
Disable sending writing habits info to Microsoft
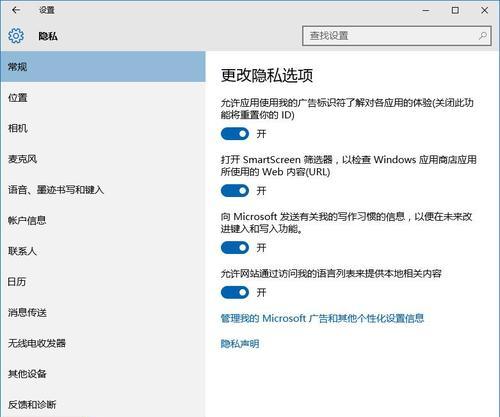tap(235, 248)
